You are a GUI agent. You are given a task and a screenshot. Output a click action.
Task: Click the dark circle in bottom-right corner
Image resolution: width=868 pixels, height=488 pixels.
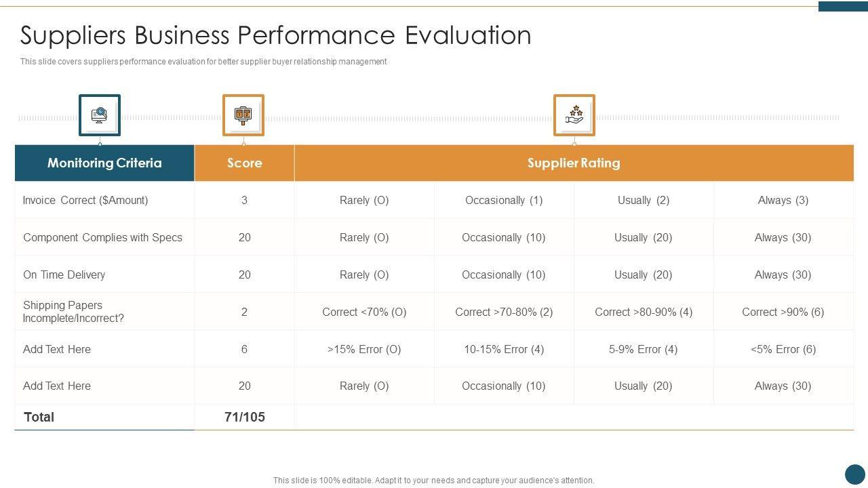(854, 474)
